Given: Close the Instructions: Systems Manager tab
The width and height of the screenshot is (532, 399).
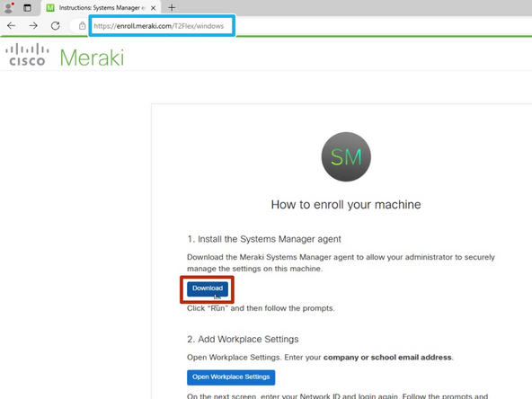Looking at the screenshot, I should [x=154, y=8].
